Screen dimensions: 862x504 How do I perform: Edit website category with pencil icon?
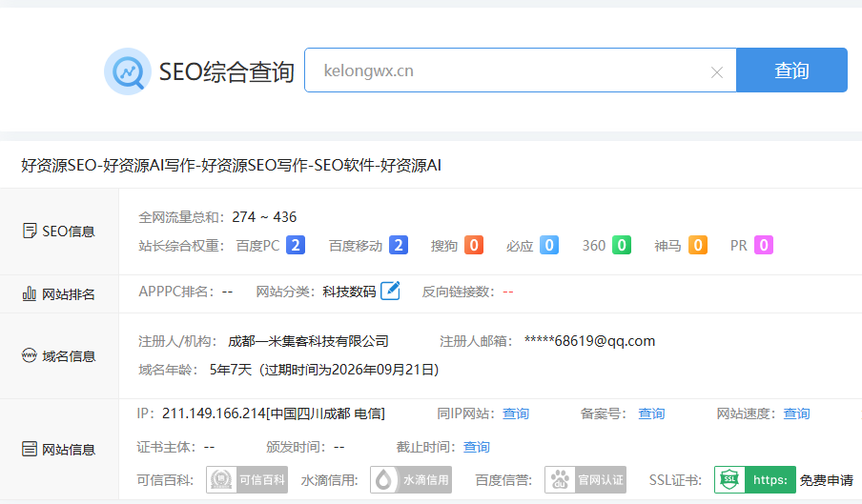(390, 292)
